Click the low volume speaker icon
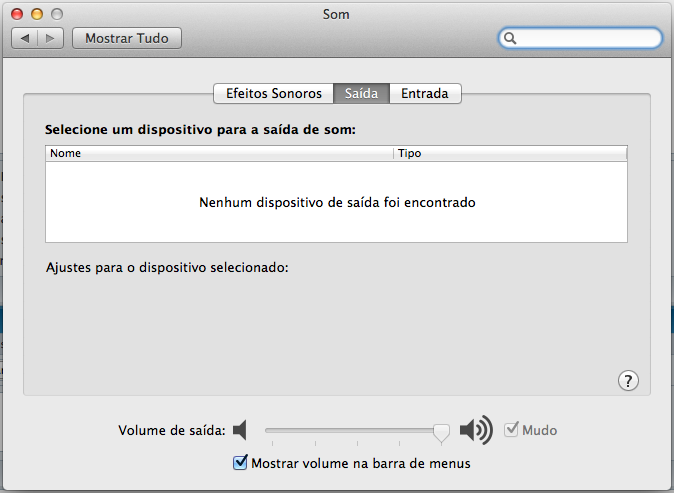The width and height of the screenshot is (674, 493). pyautogui.click(x=239, y=430)
